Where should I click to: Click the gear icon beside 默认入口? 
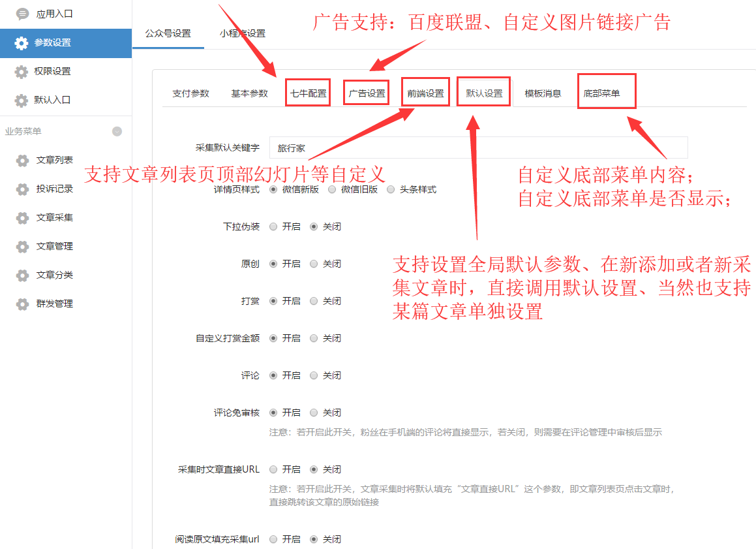tap(22, 101)
